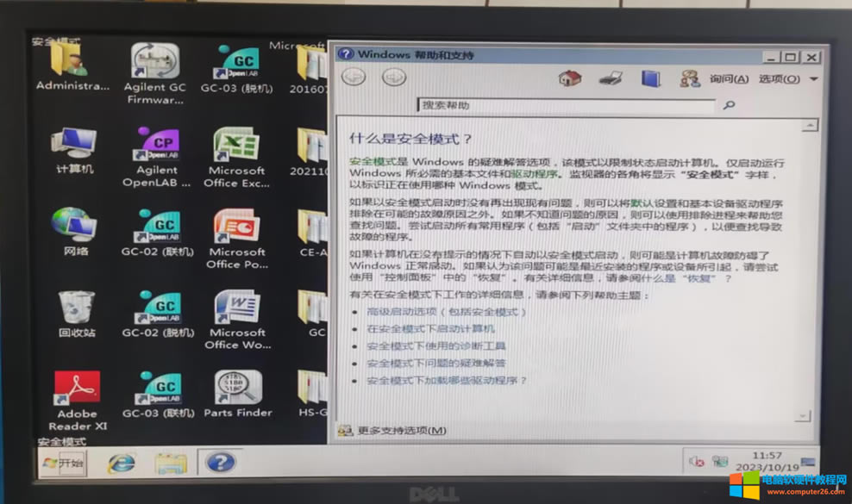
Task: Click the 搜索帮助 search field
Action: click(566, 105)
